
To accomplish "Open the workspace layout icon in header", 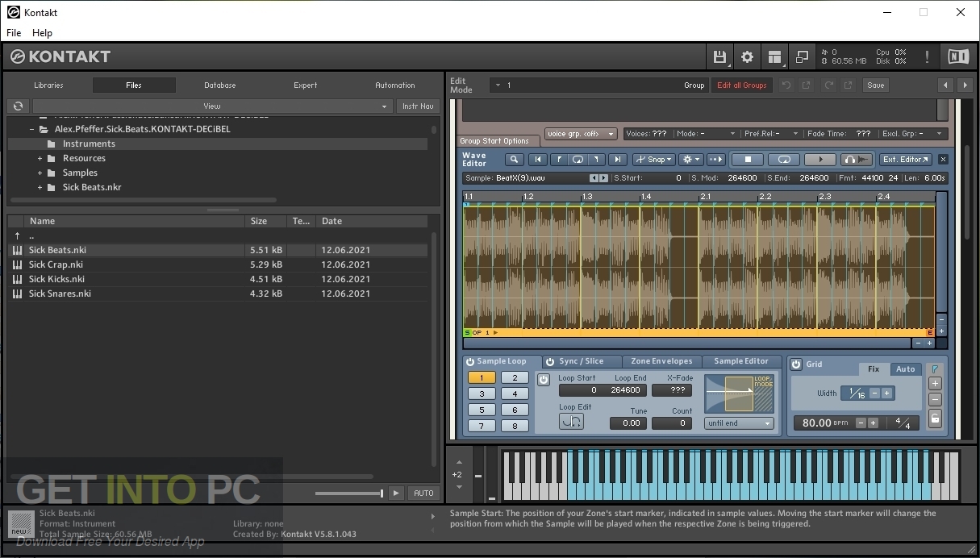I will 774,56.
